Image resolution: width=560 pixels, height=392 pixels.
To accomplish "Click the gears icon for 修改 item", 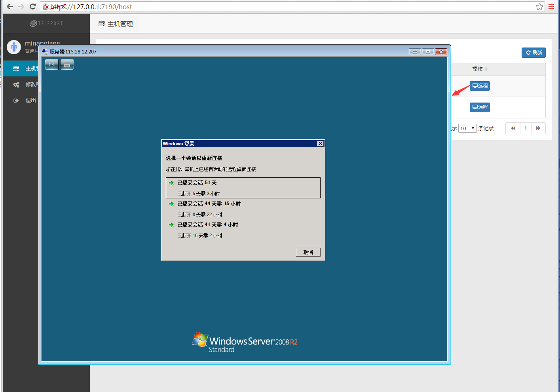I will tap(16, 85).
